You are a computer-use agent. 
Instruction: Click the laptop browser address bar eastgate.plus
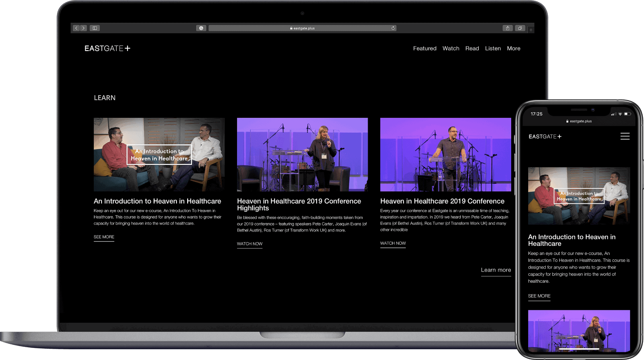tap(302, 28)
